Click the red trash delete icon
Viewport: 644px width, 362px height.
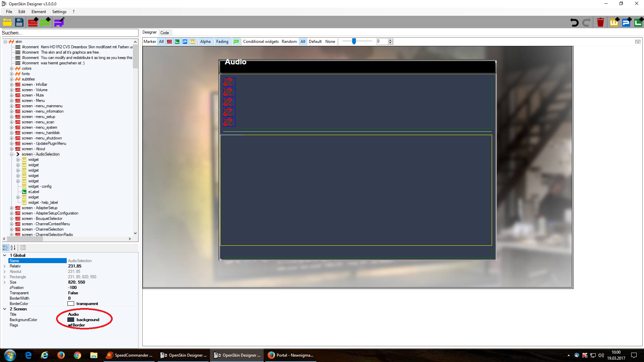(x=600, y=22)
